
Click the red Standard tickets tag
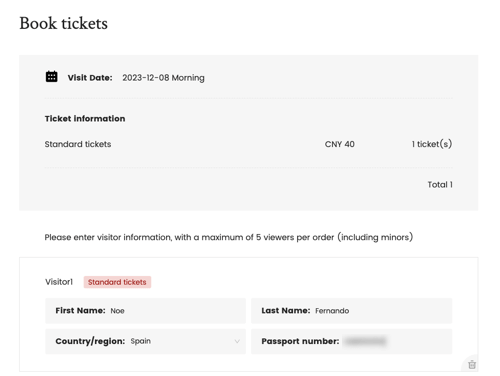(117, 282)
